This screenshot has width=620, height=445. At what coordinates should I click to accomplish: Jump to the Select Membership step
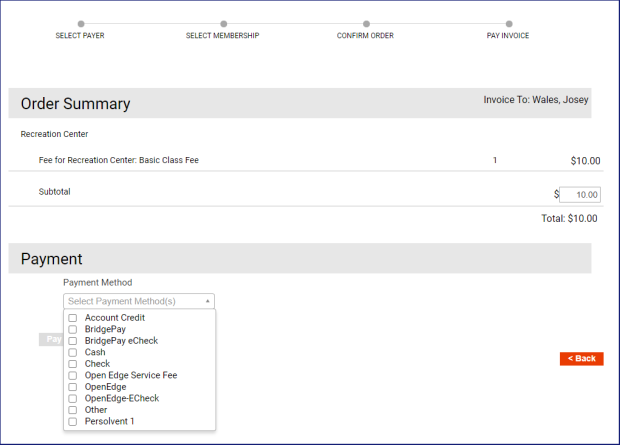pyautogui.click(x=223, y=24)
